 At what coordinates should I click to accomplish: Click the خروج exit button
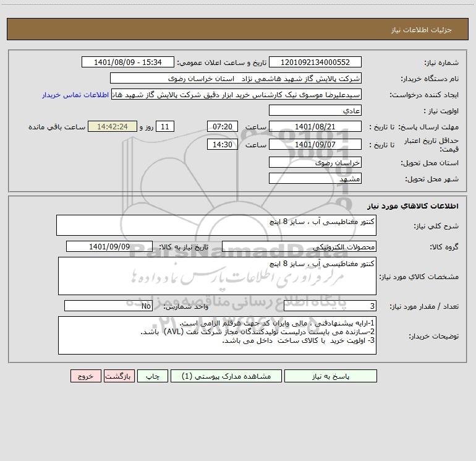(85, 376)
